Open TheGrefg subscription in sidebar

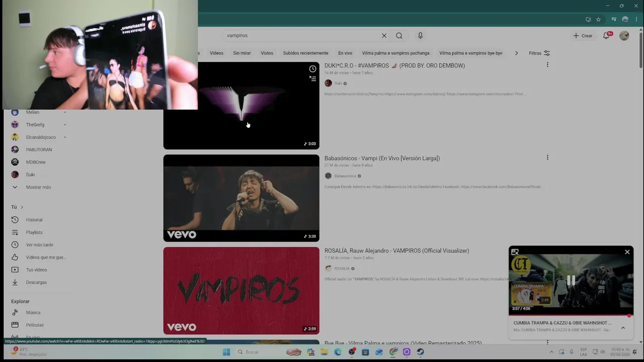pos(35,125)
